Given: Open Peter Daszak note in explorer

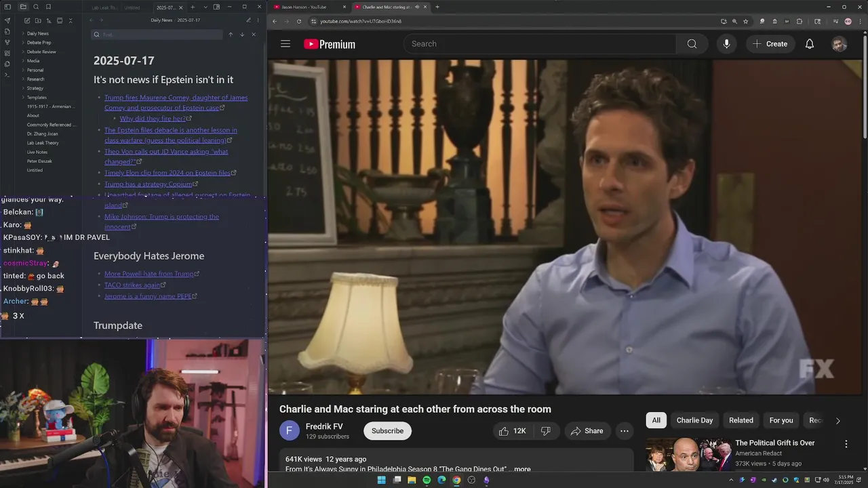Looking at the screenshot, I should pos(39,161).
